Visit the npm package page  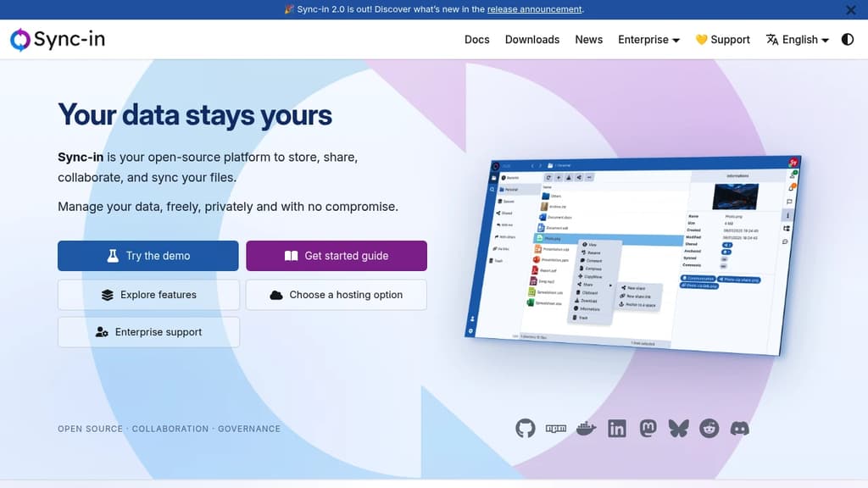(556, 428)
